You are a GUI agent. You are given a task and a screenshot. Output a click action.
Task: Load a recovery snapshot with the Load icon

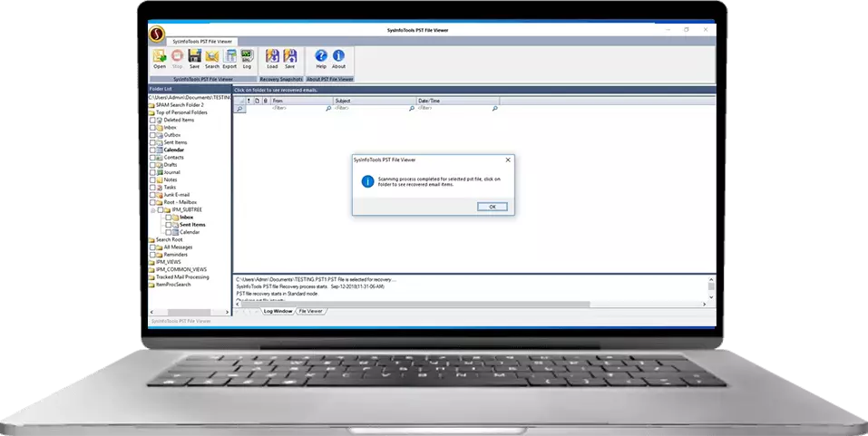pyautogui.click(x=272, y=56)
